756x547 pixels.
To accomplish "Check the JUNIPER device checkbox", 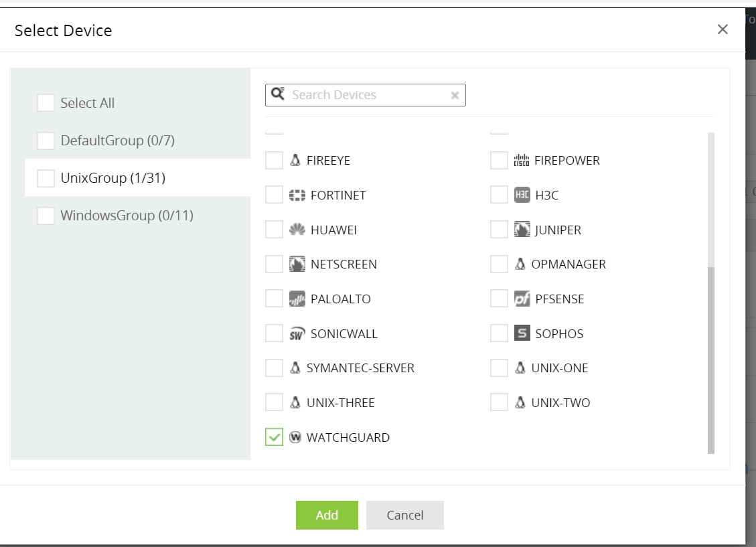I will [x=499, y=230].
